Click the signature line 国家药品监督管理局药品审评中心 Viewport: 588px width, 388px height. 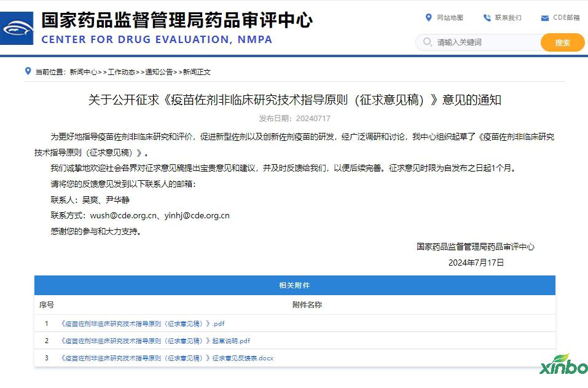pos(476,247)
